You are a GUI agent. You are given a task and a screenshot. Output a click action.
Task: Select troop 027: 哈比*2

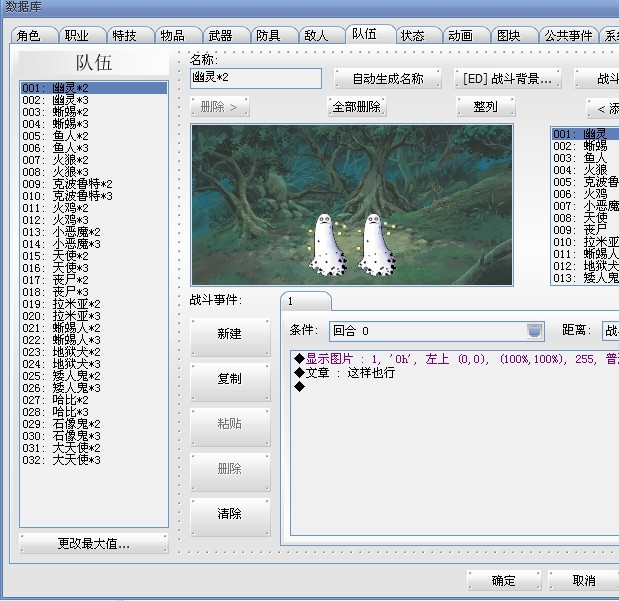click(x=94, y=400)
